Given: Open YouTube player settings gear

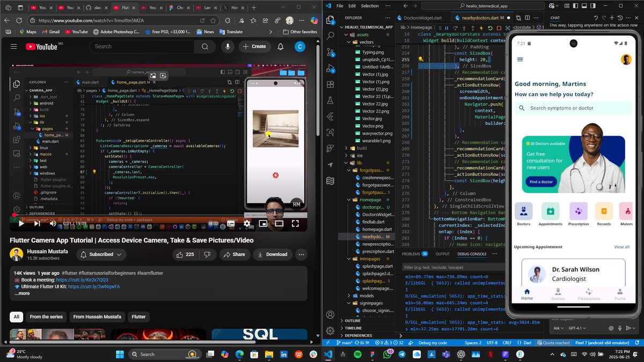Looking at the screenshot, I should pyautogui.click(x=247, y=223).
